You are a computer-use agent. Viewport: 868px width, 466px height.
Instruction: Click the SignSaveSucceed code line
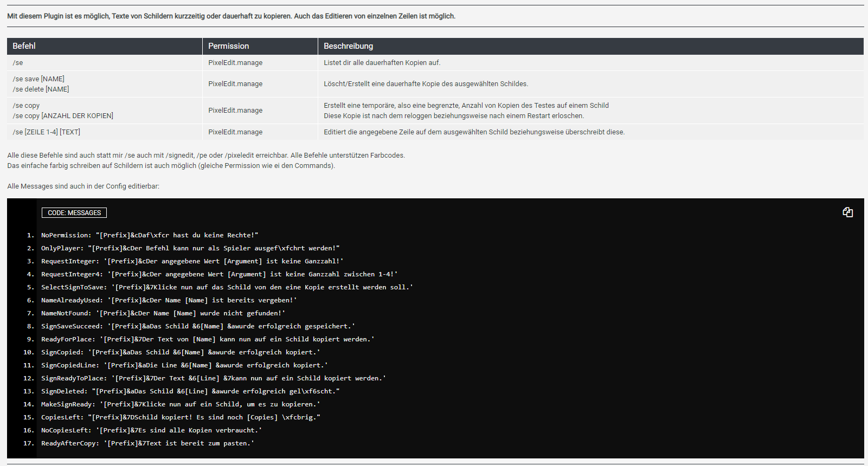coord(198,326)
